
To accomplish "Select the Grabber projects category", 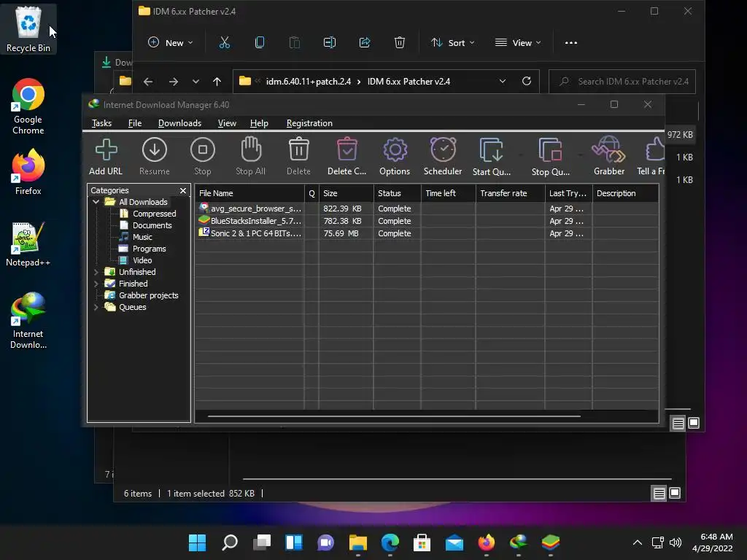I will pyautogui.click(x=149, y=295).
